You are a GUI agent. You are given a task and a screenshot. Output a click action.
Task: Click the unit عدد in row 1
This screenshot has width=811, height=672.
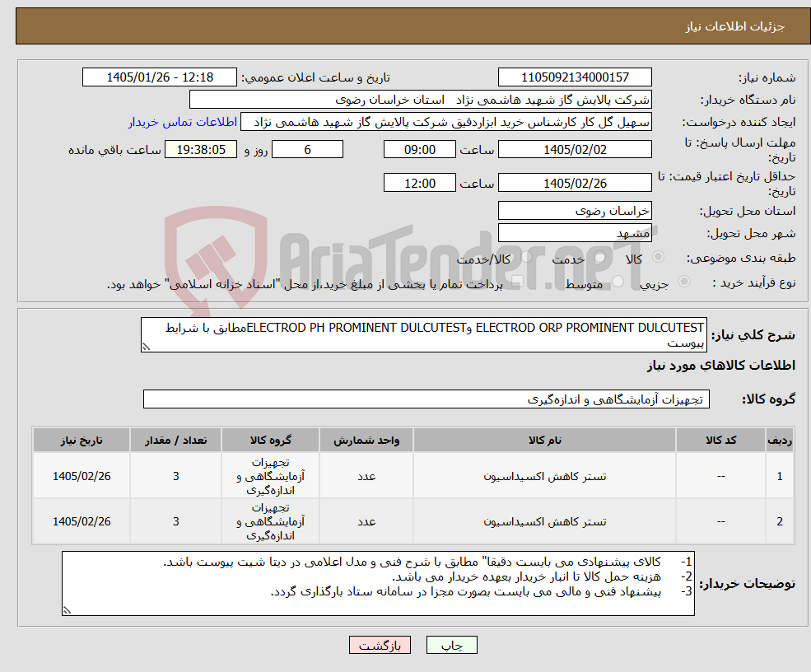click(x=366, y=476)
